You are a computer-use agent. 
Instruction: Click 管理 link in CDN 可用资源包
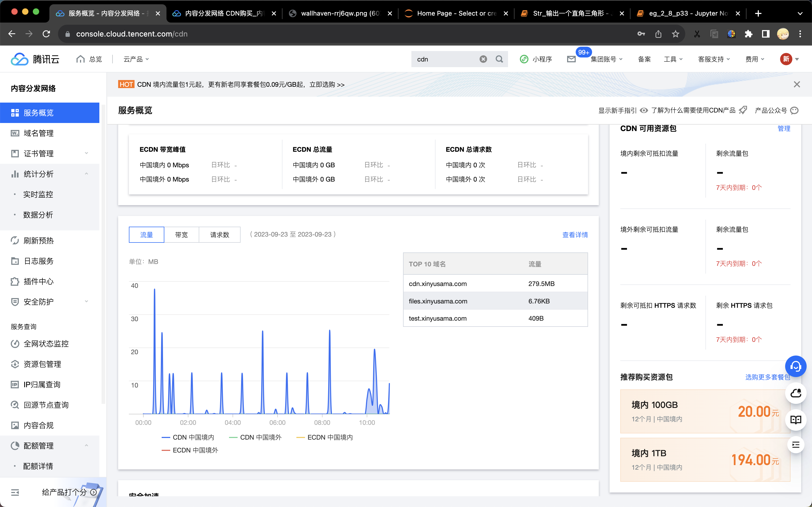pos(784,128)
